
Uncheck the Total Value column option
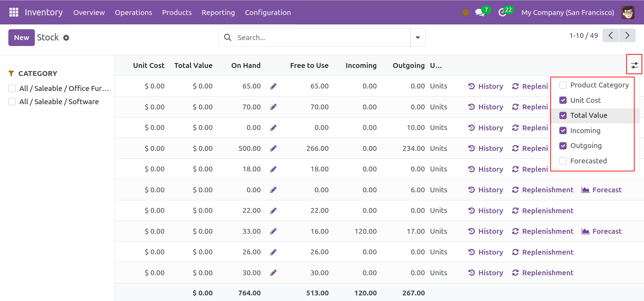click(563, 115)
